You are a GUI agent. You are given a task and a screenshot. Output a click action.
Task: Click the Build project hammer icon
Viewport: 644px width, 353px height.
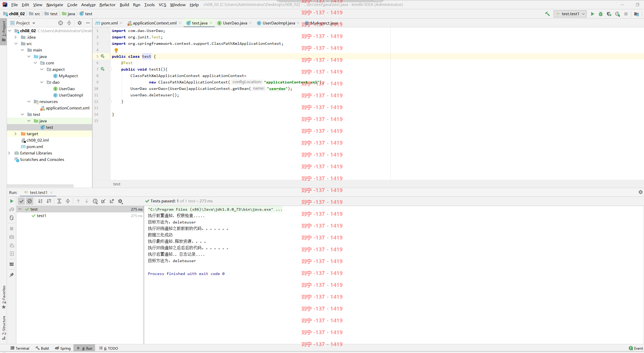pyautogui.click(x=547, y=14)
